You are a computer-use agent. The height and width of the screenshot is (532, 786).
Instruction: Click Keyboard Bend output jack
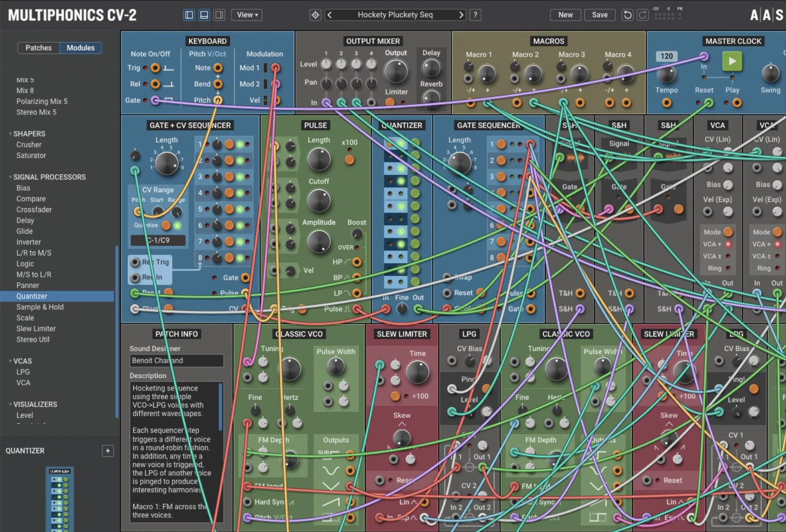click(x=218, y=84)
